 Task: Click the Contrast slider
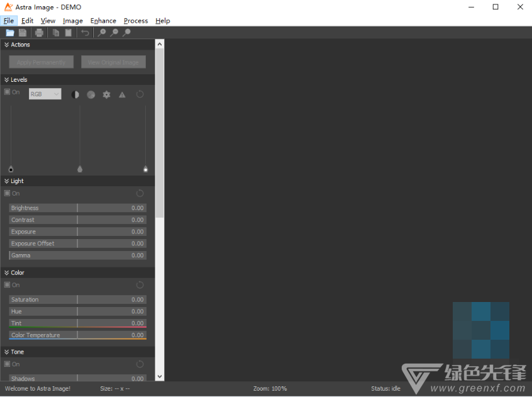point(78,220)
